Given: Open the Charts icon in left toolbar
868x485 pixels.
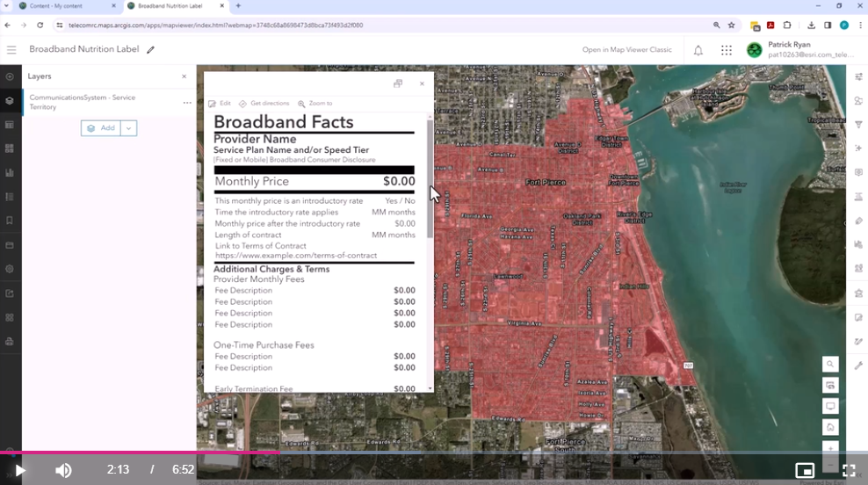Looking at the screenshot, I should [10, 173].
